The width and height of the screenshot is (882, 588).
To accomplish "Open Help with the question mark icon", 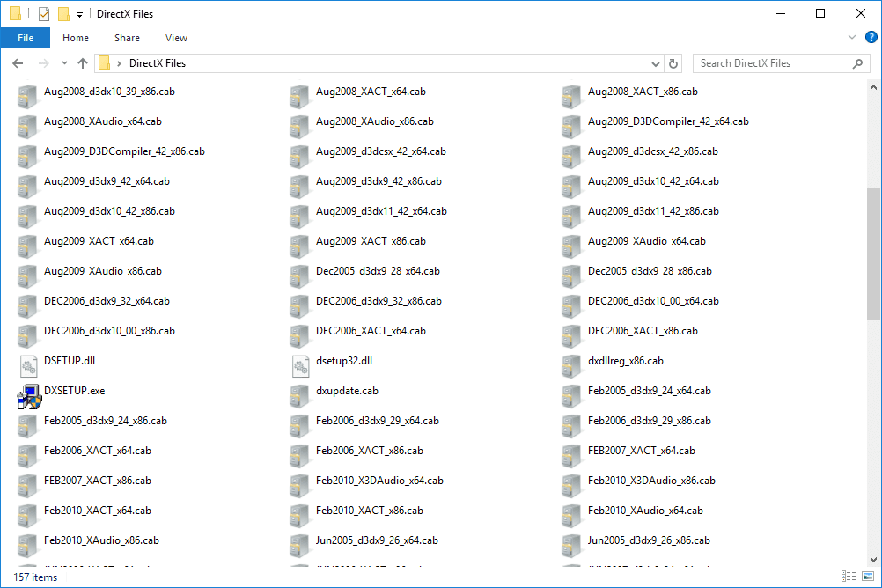I will click(871, 37).
